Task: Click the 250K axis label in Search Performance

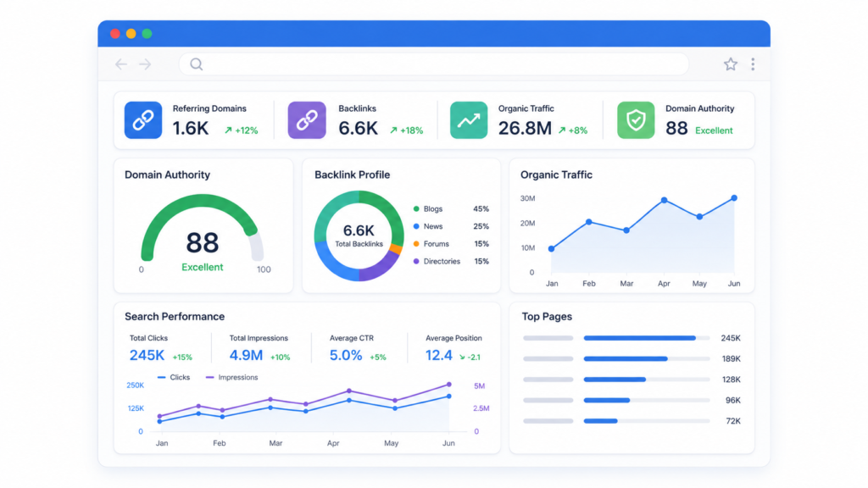Action: [x=135, y=385]
